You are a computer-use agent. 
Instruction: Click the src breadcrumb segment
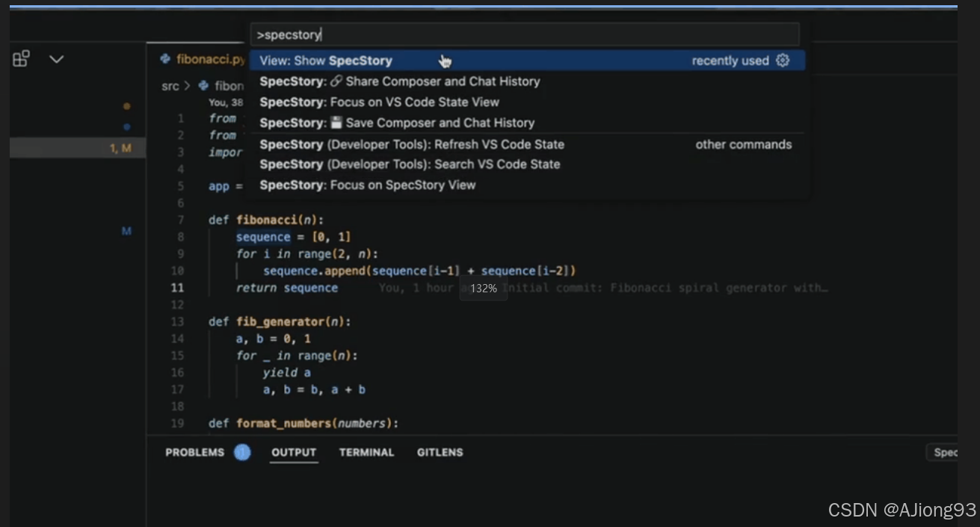(x=170, y=86)
